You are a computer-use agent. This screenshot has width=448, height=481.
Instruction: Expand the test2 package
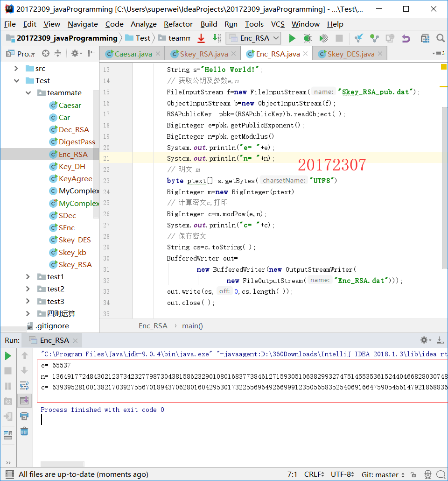click(x=28, y=289)
